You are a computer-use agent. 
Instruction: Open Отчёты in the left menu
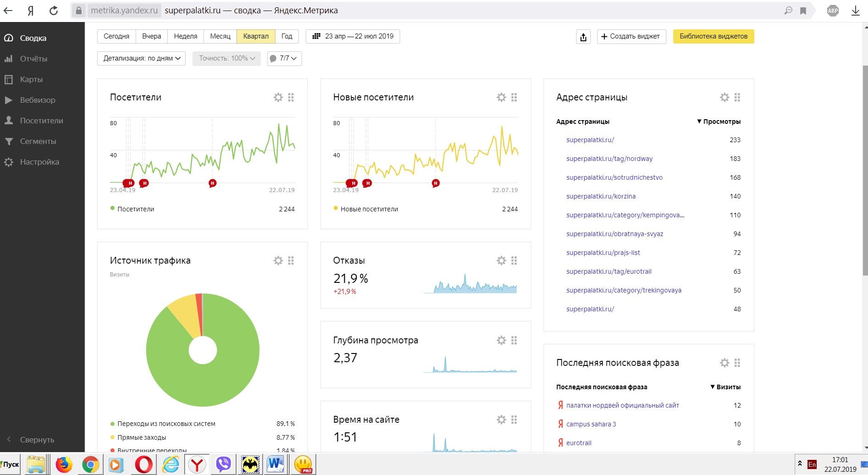(33, 59)
